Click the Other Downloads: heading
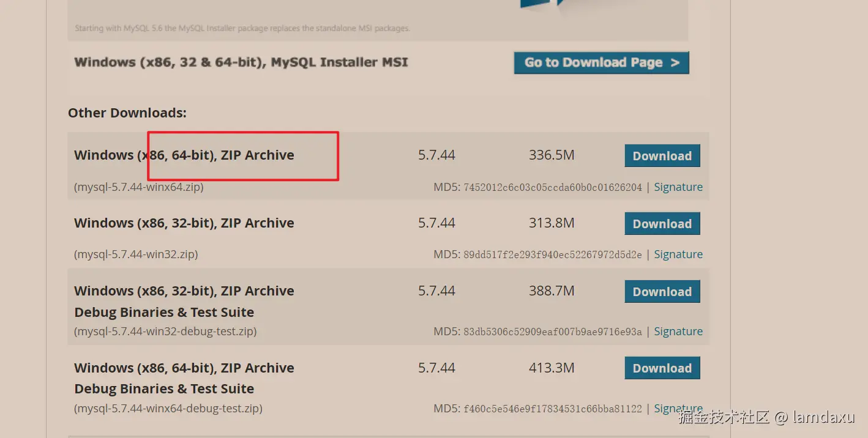The image size is (868, 438). point(127,113)
